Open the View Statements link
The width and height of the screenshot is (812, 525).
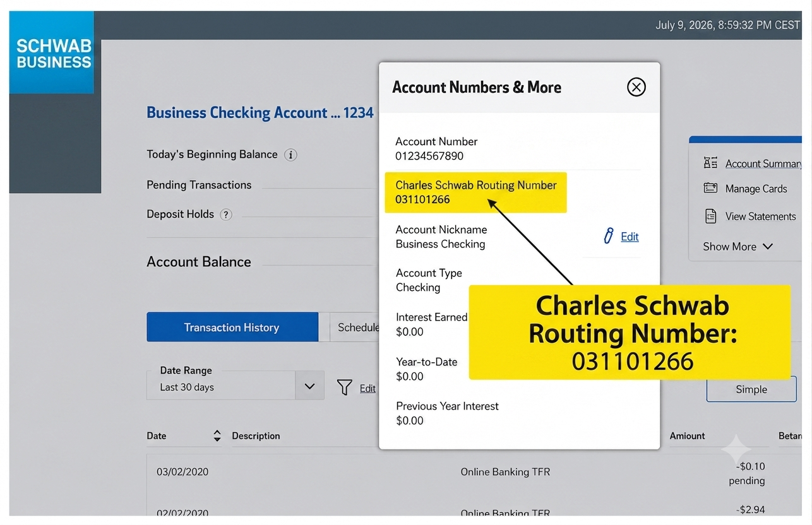[x=760, y=216]
